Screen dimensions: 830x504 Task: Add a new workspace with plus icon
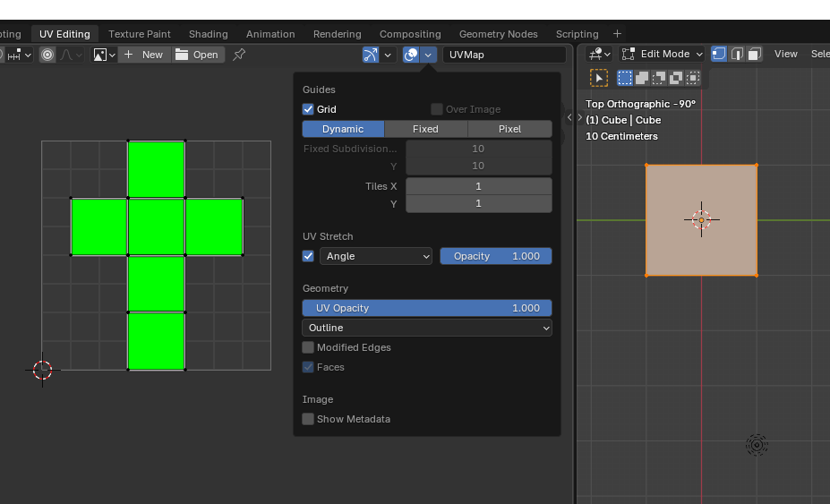click(x=617, y=34)
